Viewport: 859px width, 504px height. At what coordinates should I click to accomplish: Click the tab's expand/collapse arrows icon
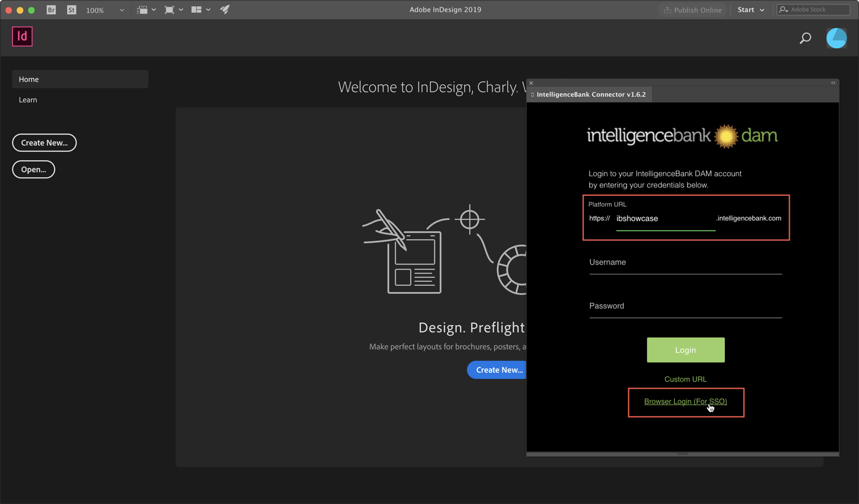pos(532,95)
